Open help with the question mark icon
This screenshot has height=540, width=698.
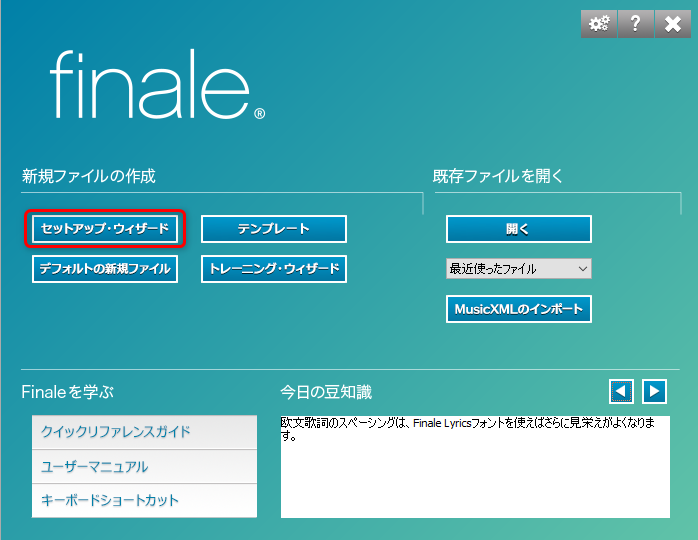tap(636, 24)
